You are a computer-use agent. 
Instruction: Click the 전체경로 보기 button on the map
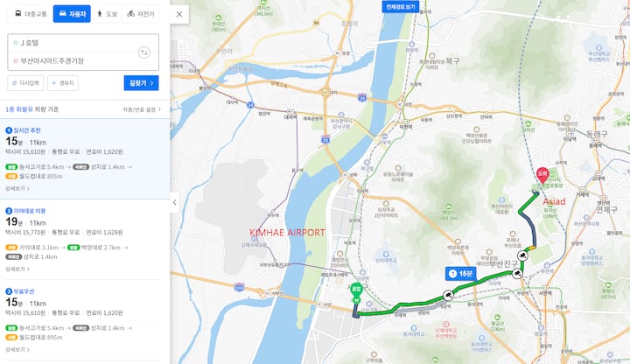coord(401,7)
